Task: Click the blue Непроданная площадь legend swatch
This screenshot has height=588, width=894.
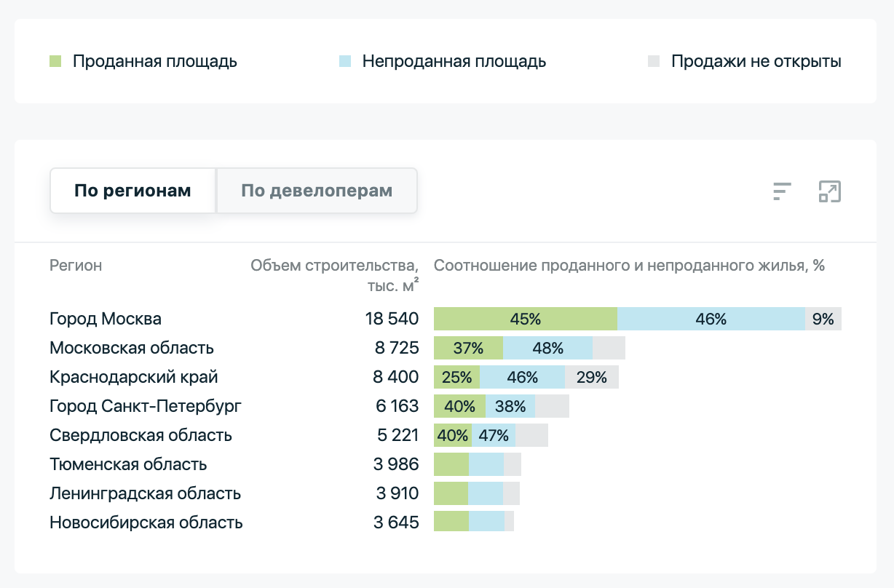Action: (x=345, y=62)
